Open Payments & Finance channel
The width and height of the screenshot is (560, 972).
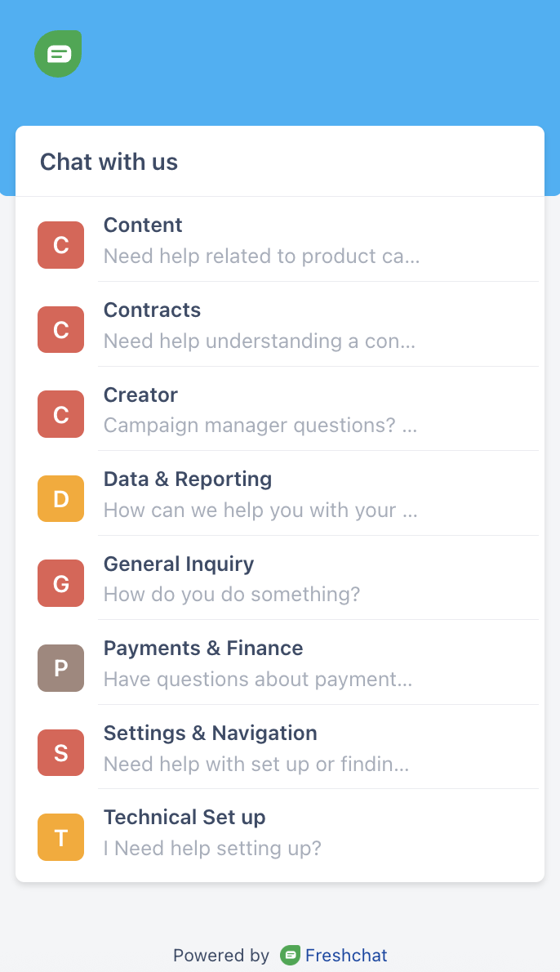[203, 649]
